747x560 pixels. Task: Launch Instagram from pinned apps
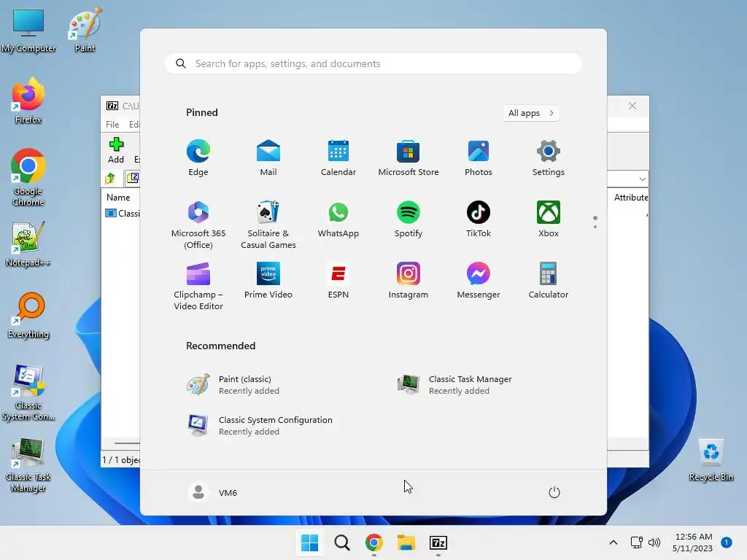tap(409, 281)
